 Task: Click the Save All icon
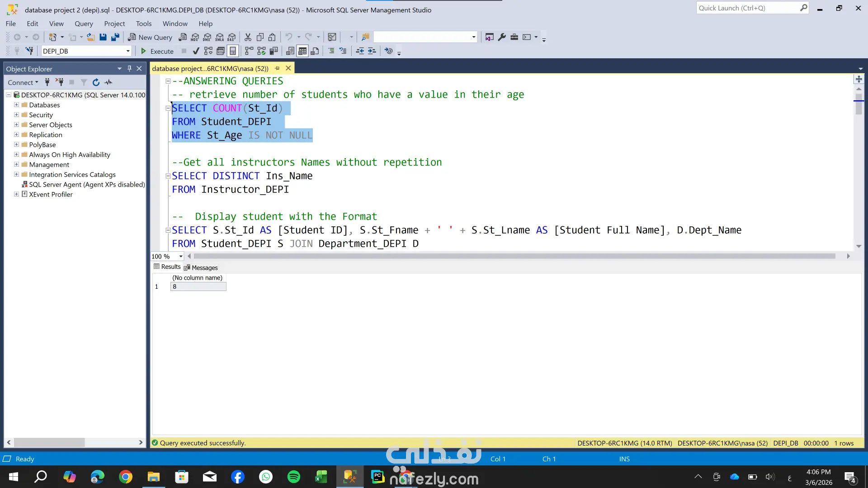115,37
